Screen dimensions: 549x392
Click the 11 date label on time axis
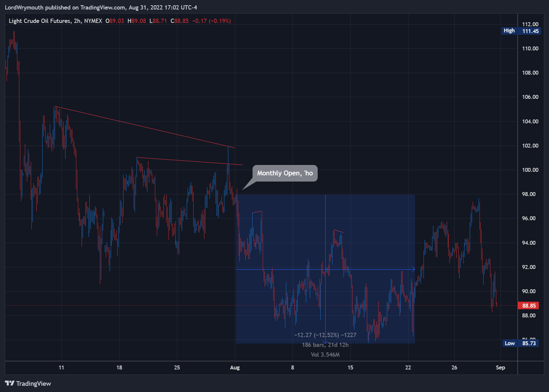tap(61, 367)
